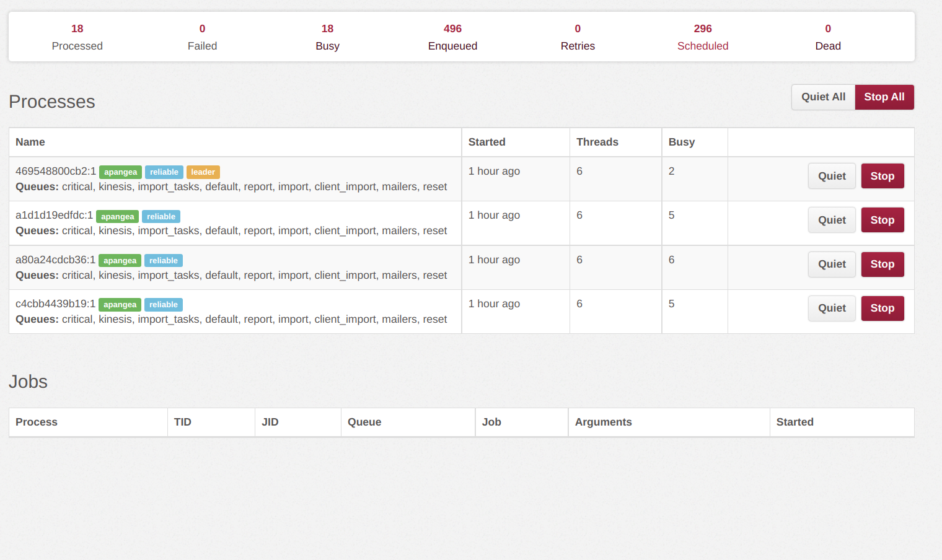Viewport: 942px width, 560px height.
Task: Quiet the process a80a24cdcb36:1
Action: coord(832,265)
